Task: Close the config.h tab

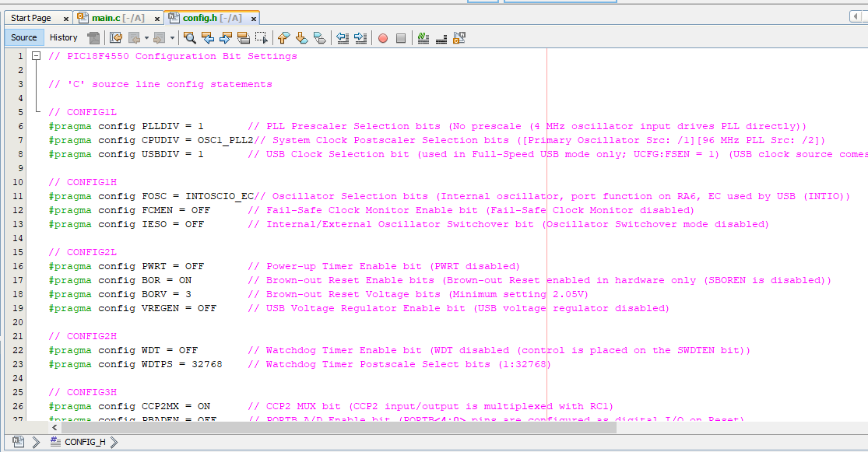Action: pyautogui.click(x=254, y=19)
